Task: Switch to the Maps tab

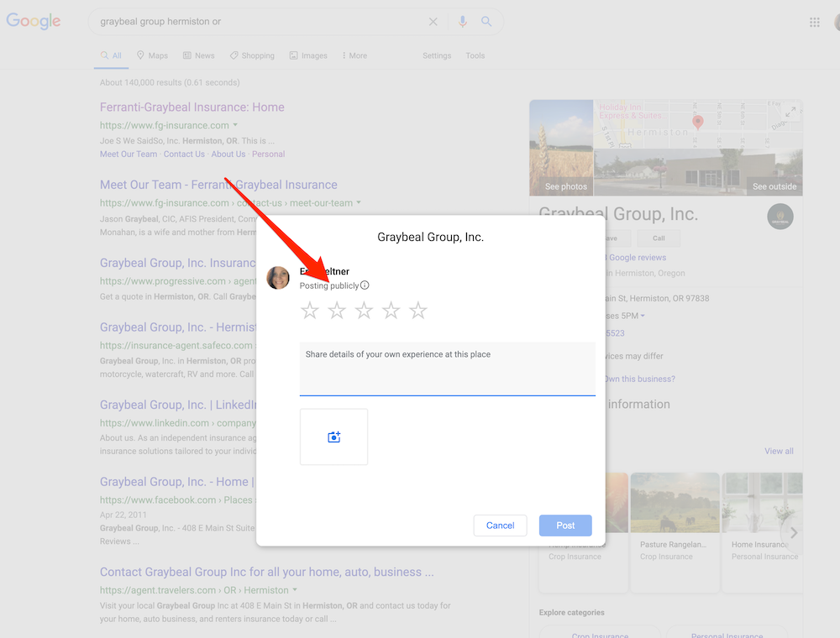Action: coord(152,55)
